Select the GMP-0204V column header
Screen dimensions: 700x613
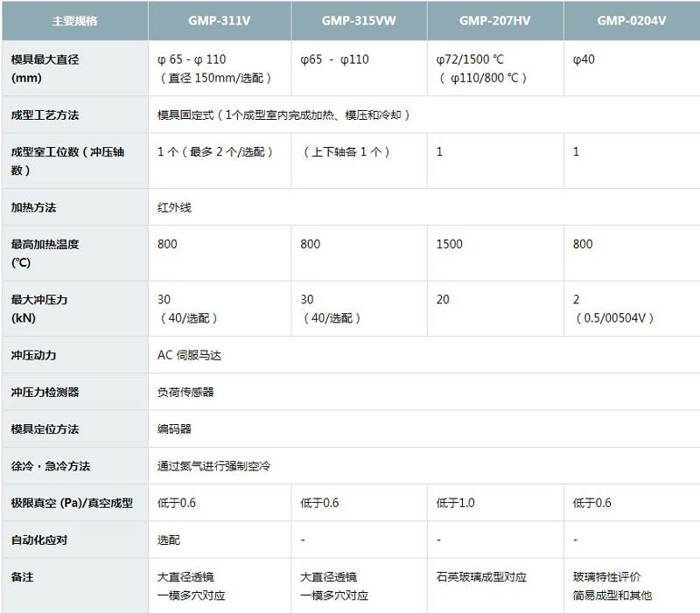click(632, 21)
